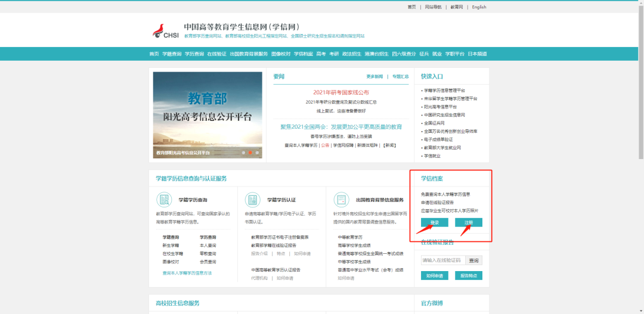Click the teal 如何申请 button beside 报告特点
The height and width of the screenshot is (314, 644).
click(x=435, y=276)
